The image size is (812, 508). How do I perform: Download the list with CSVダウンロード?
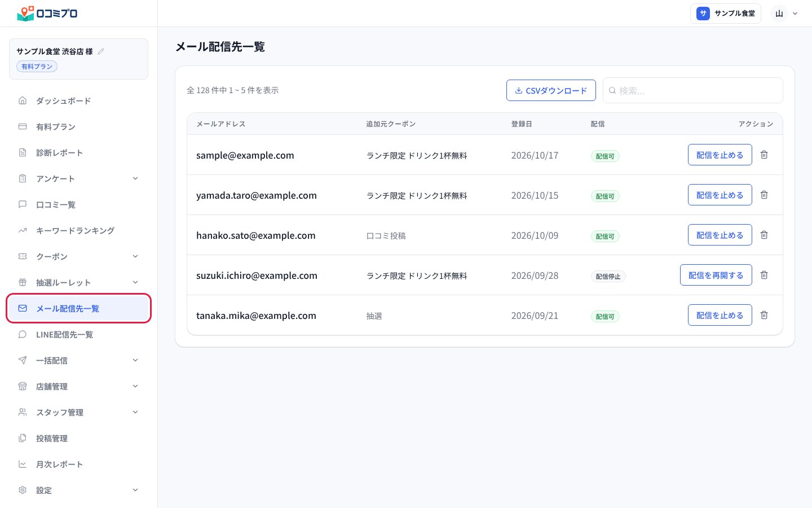click(x=551, y=90)
